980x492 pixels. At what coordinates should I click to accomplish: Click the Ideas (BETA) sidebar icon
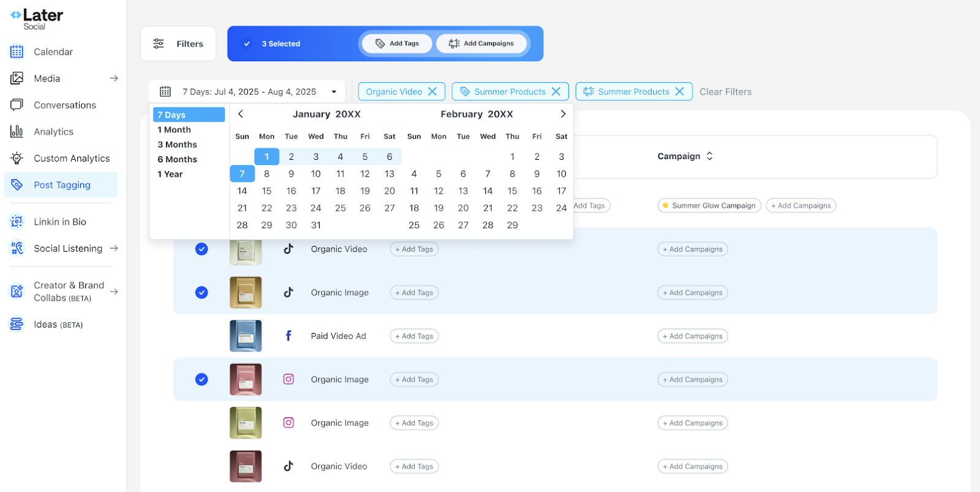click(17, 324)
